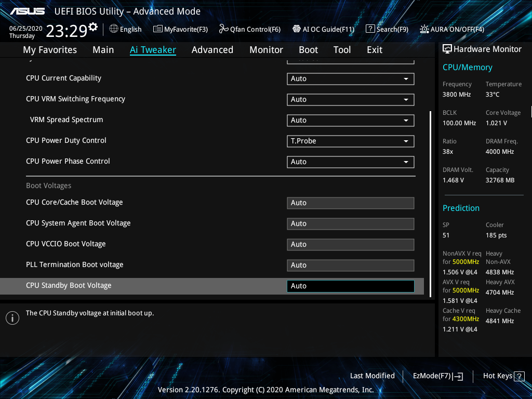
Task: Launch AI OC Guide(F11)
Action: (323, 29)
